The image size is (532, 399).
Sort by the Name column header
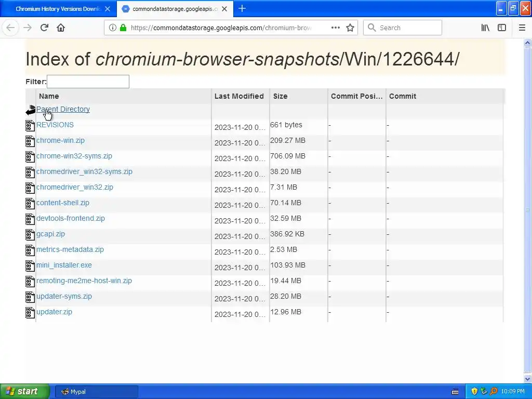tap(124, 96)
